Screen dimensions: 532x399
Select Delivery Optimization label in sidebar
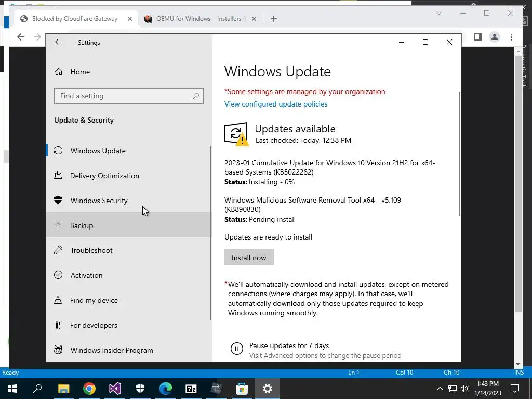[104, 176]
